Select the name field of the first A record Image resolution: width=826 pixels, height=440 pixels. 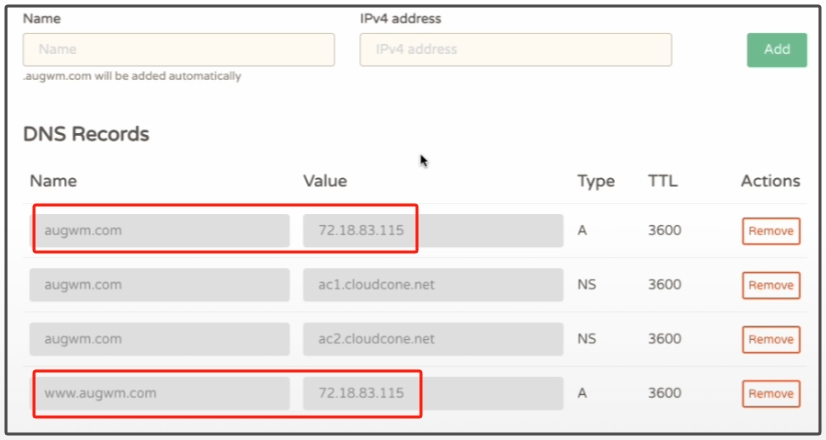(x=159, y=231)
